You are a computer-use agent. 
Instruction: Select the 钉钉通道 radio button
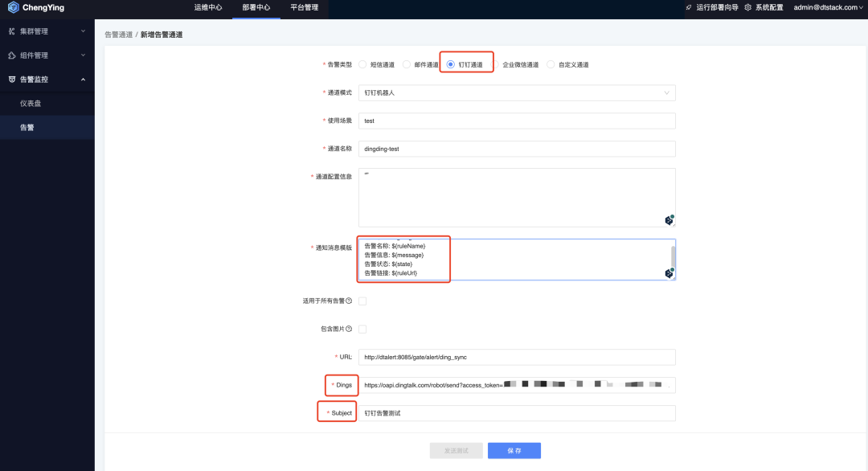click(451, 65)
